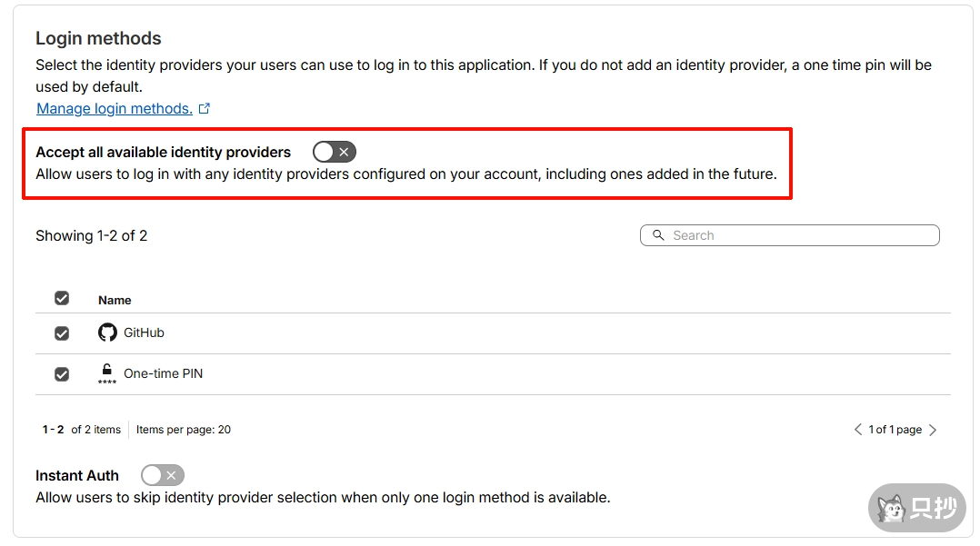Viewport: 980px width, 546px height.
Task: Click the magnifier icon in the search box
Action: pos(658,235)
